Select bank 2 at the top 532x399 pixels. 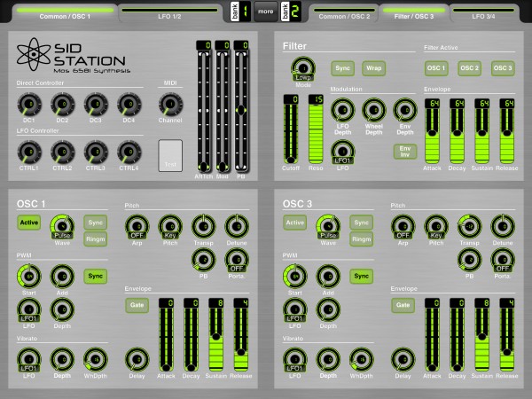[291, 12]
